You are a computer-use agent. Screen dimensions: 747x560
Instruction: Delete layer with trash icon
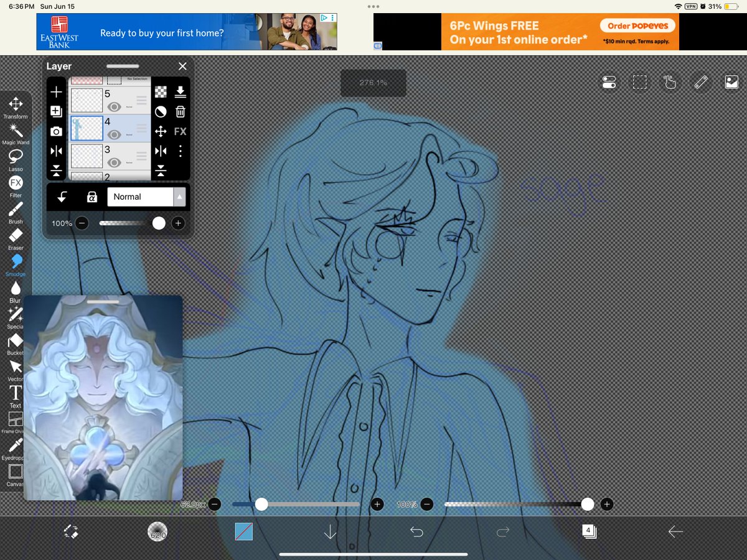[180, 111]
